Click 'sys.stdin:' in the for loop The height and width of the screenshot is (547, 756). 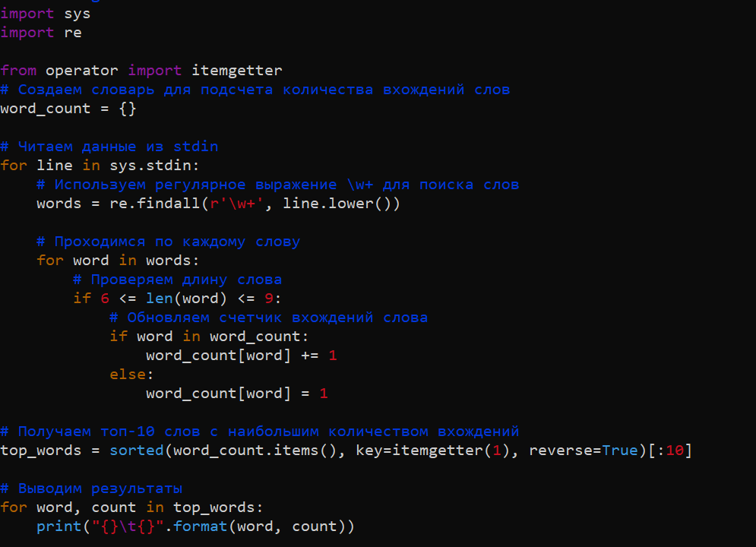tap(154, 166)
